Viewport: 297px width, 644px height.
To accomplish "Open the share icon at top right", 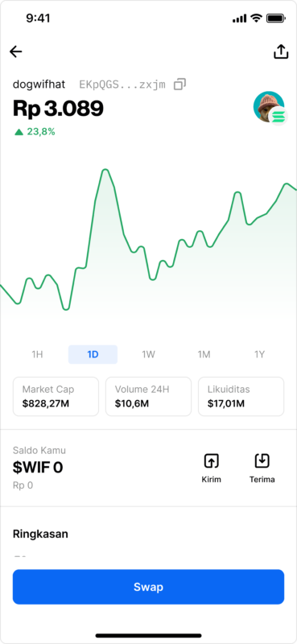I will click(x=281, y=52).
